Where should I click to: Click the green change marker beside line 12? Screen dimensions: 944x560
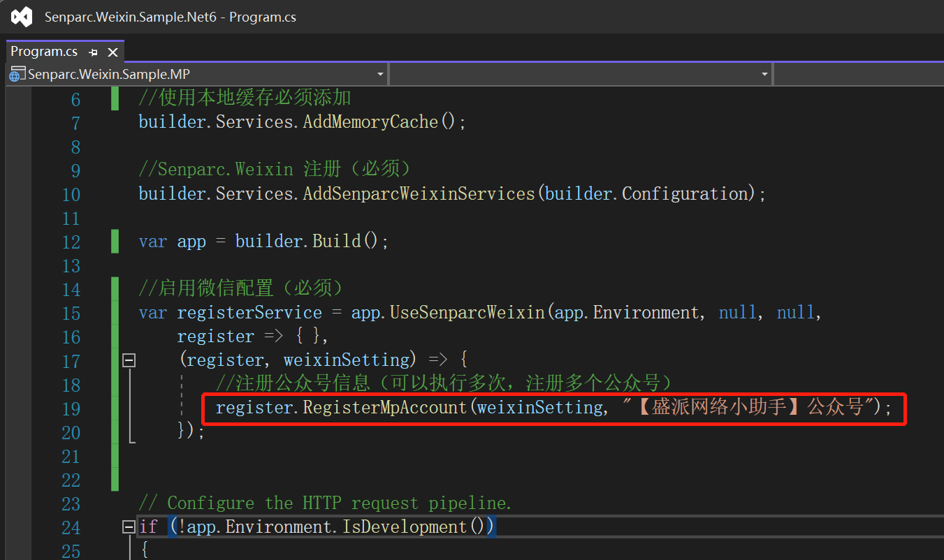pyautogui.click(x=115, y=242)
